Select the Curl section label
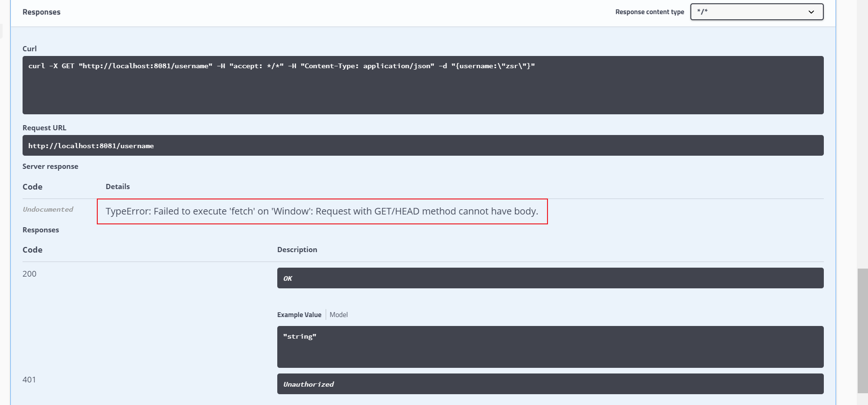This screenshot has width=868, height=405. coord(30,49)
